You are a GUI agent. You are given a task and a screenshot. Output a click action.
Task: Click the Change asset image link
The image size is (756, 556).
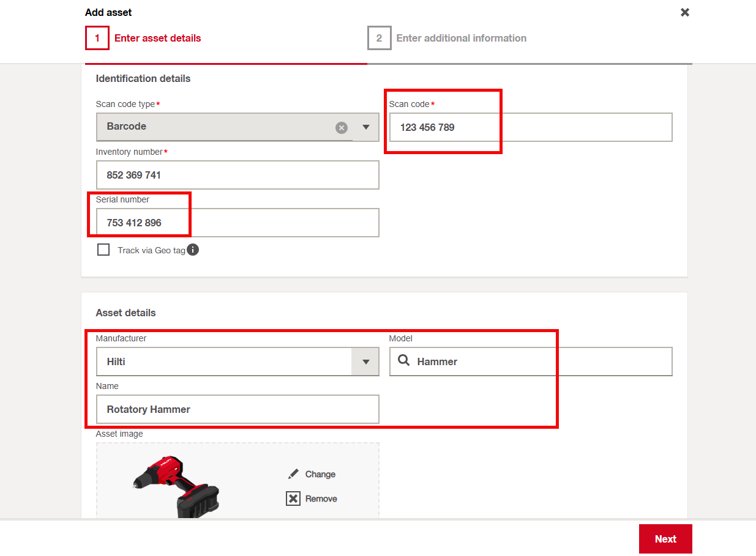pos(320,474)
